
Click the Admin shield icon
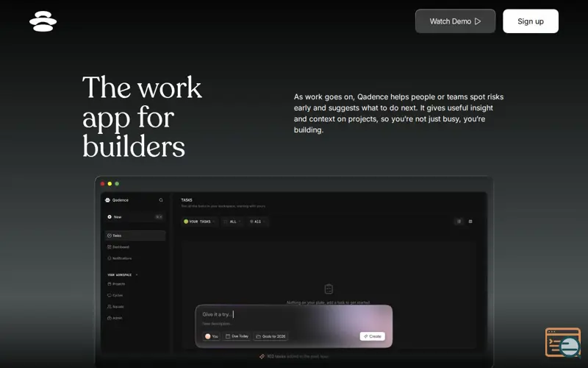pyautogui.click(x=110, y=318)
